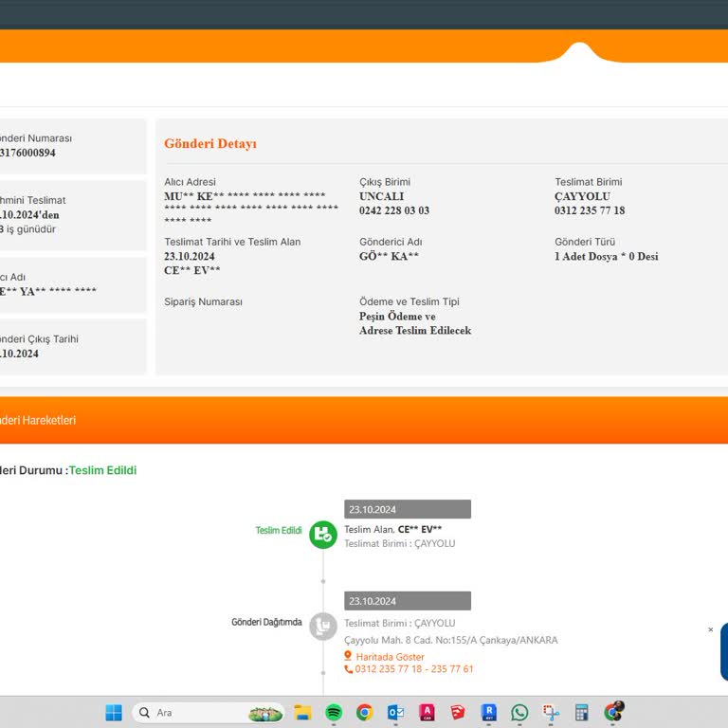
Task: Click the ÇAYYOLU branch phone number link
Action: pos(413,669)
